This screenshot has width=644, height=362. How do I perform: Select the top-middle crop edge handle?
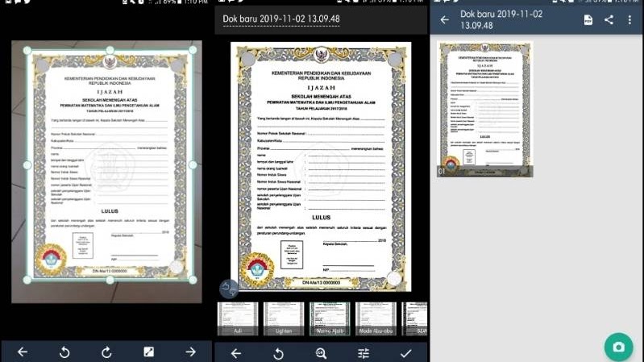tap(110, 50)
